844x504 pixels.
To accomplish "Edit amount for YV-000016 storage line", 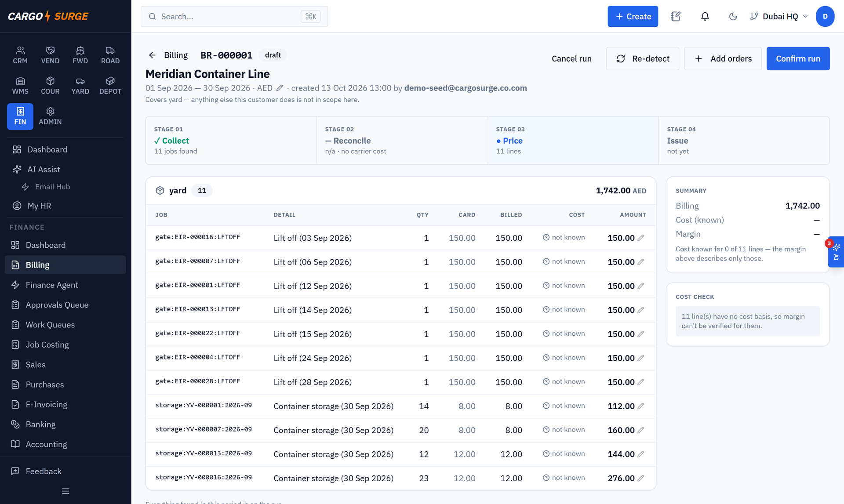I will (x=641, y=478).
